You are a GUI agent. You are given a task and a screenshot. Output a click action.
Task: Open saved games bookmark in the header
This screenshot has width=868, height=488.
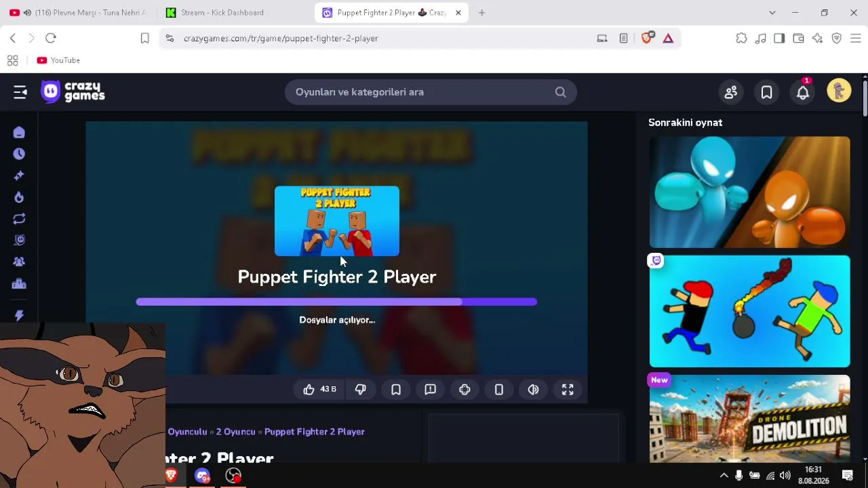(766, 92)
